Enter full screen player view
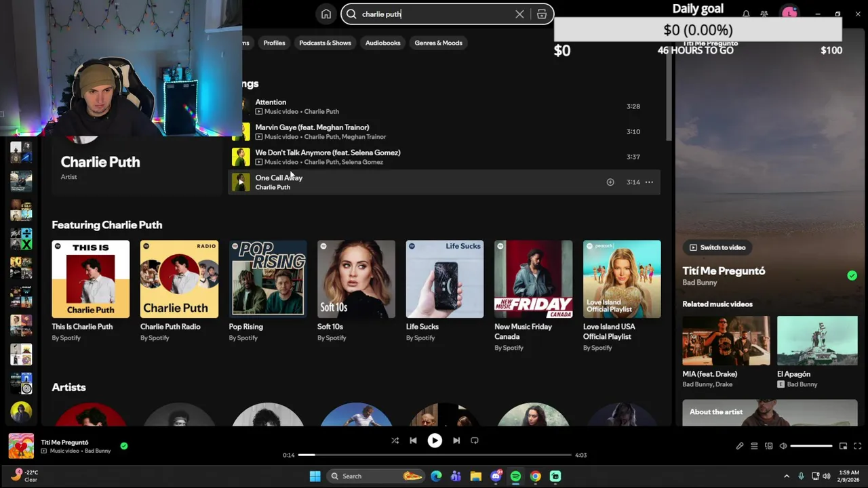Viewport: 868px width, 488px height. [x=857, y=446]
